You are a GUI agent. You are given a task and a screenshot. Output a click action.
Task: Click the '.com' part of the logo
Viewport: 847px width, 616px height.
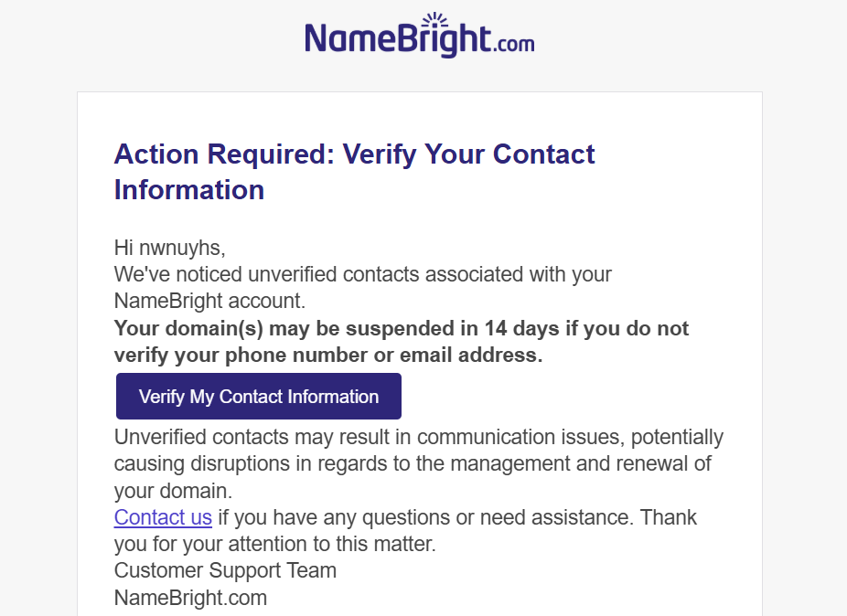click(513, 43)
